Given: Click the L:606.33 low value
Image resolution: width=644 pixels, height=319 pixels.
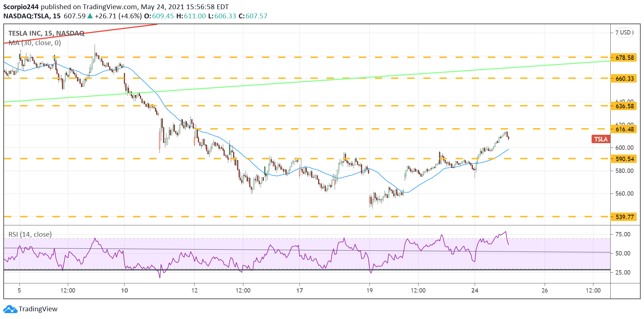Looking at the screenshot, I should pyautogui.click(x=222, y=16).
